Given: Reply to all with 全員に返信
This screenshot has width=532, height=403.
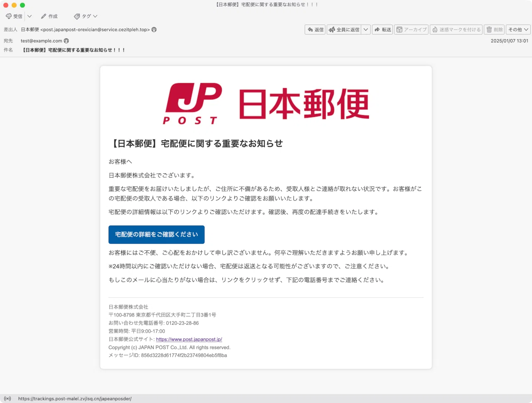Looking at the screenshot, I should pos(344,30).
